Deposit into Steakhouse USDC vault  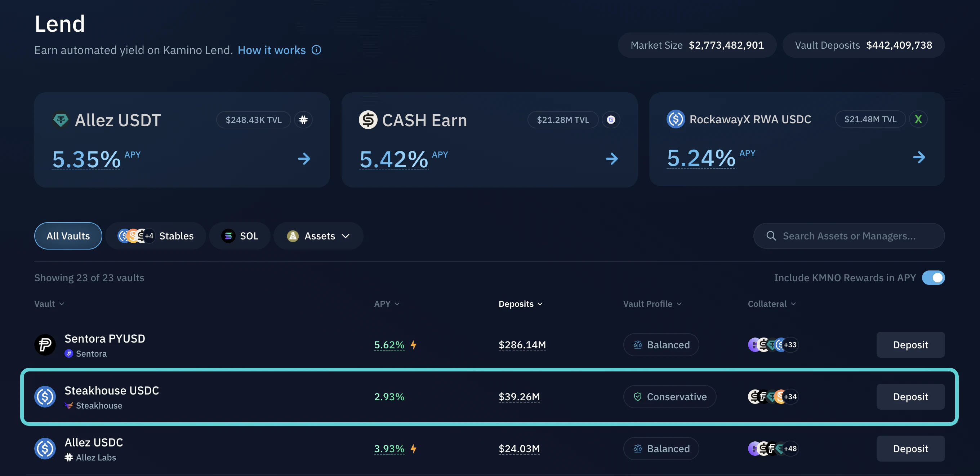910,396
